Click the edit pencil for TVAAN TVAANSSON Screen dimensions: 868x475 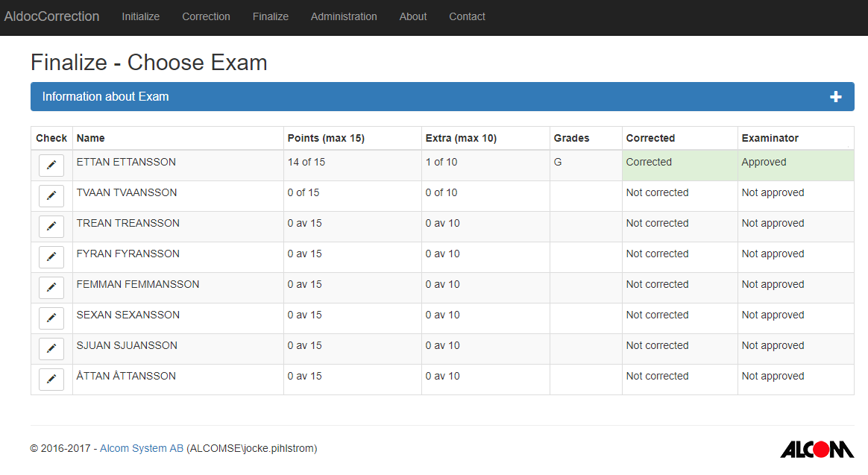(51, 195)
